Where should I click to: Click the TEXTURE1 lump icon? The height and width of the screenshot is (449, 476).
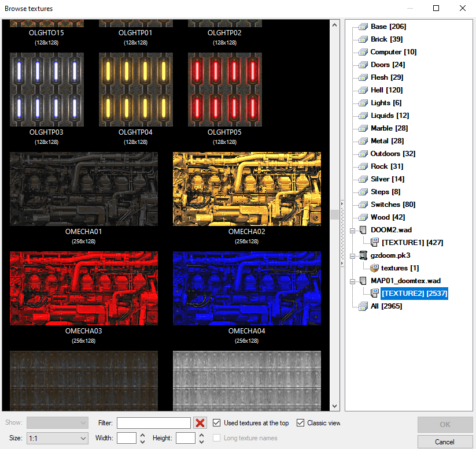tap(374, 243)
